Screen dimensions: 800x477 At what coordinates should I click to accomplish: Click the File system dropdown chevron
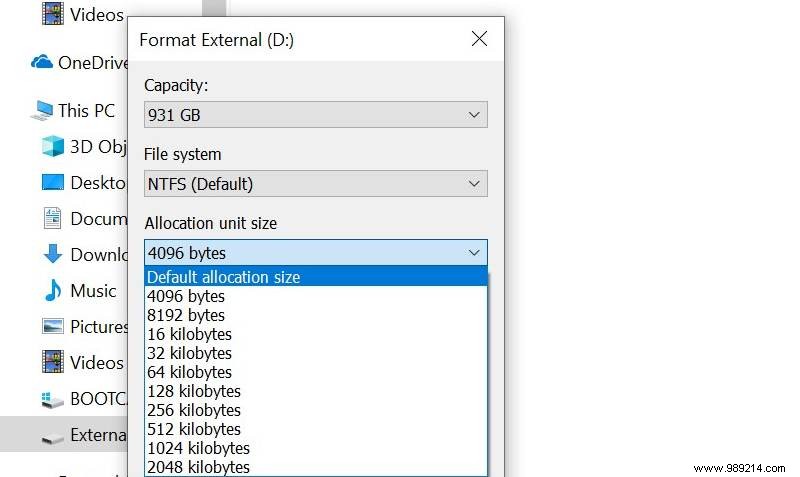coord(474,184)
